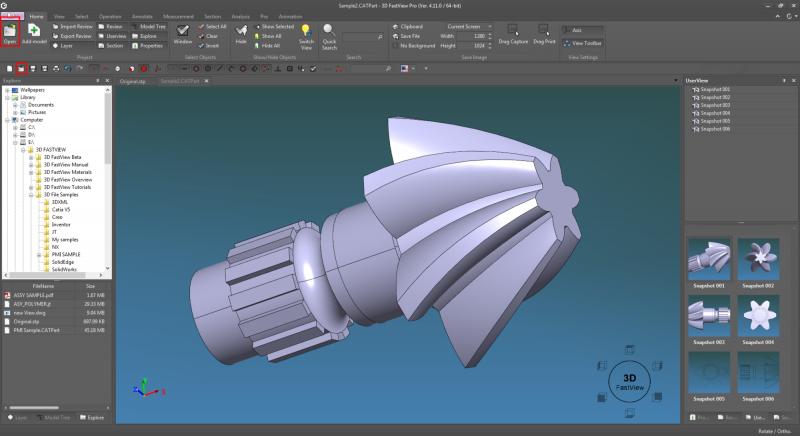
Task: Click the Width value field
Action: pyautogui.click(x=472, y=36)
